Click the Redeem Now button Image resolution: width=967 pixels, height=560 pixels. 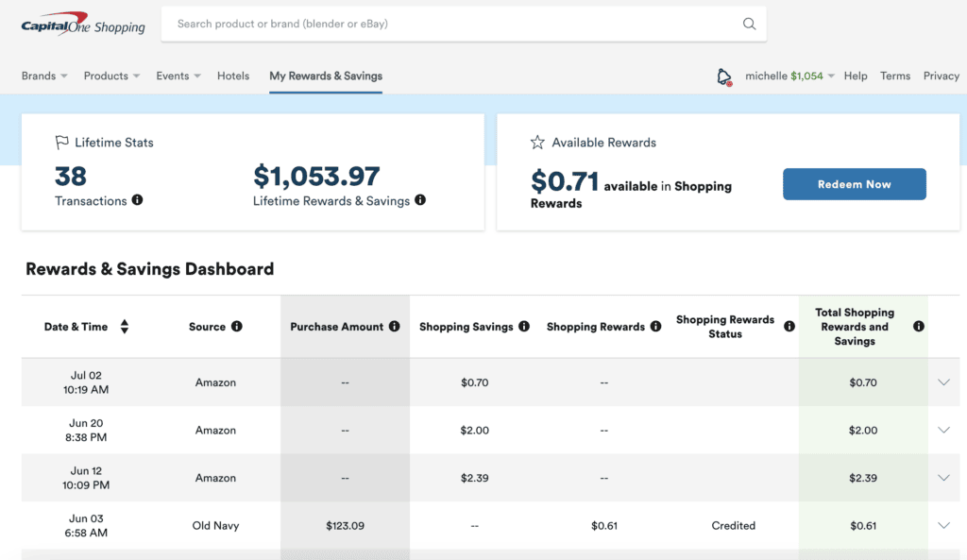coord(854,184)
